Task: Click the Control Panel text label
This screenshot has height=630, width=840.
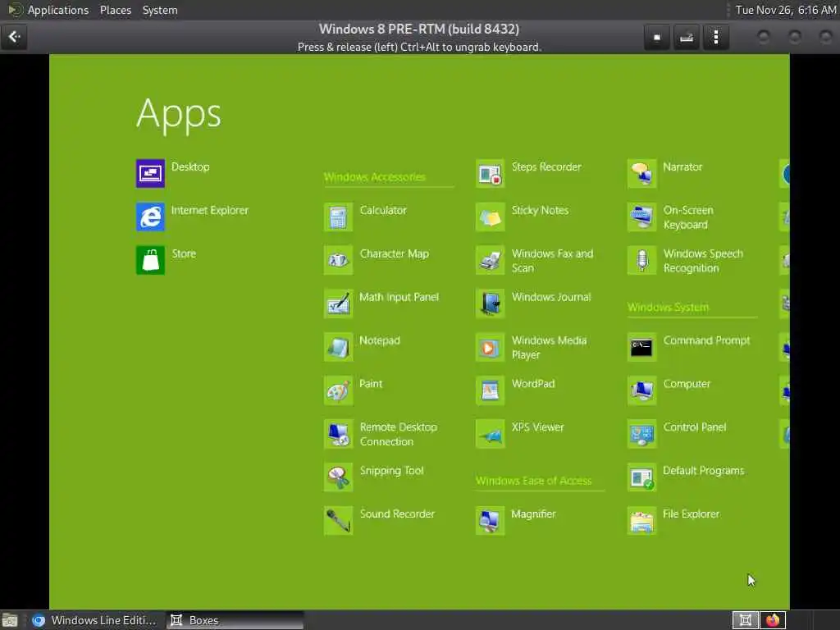Action: click(x=695, y=427)
